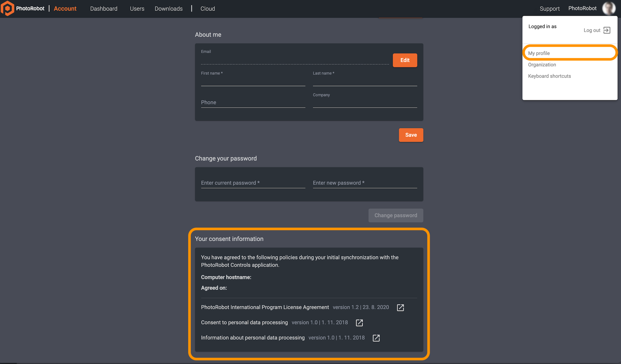This screenshot has width=621, height=364.
Task: Open external link for Consent to personal data processing
Action: tap(359, 323)
